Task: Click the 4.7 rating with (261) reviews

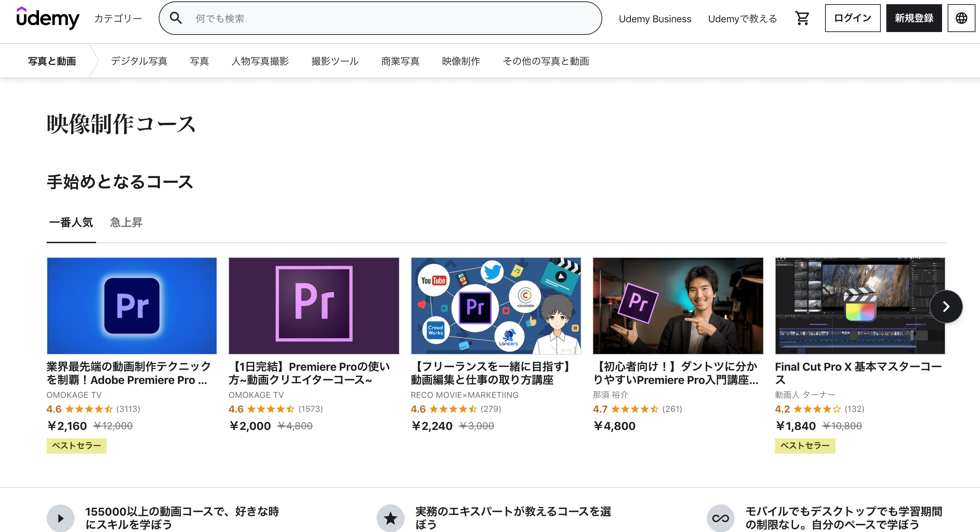Action: tap(637, 409)
